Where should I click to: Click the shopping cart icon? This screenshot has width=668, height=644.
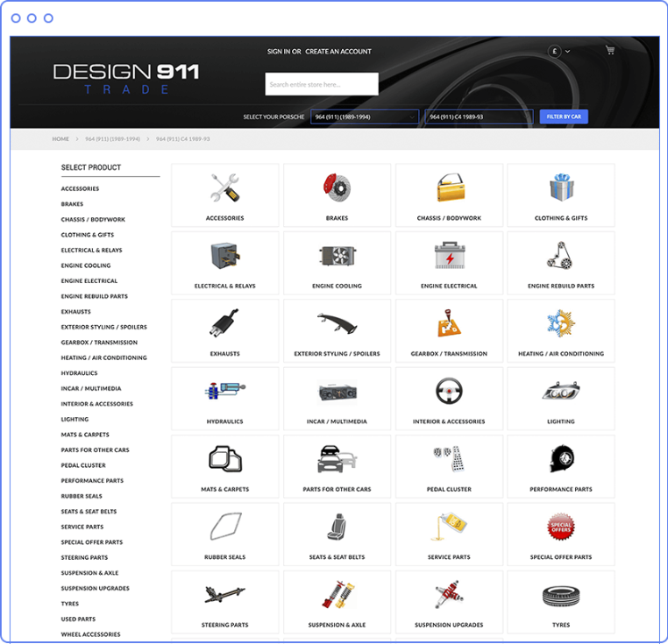click(609, 51)
